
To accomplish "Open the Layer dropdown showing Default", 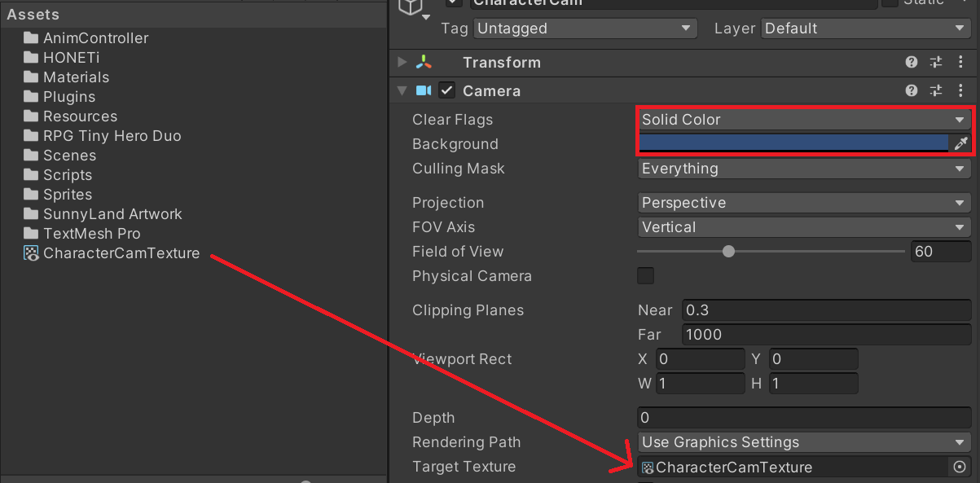I will click(865, 29).
